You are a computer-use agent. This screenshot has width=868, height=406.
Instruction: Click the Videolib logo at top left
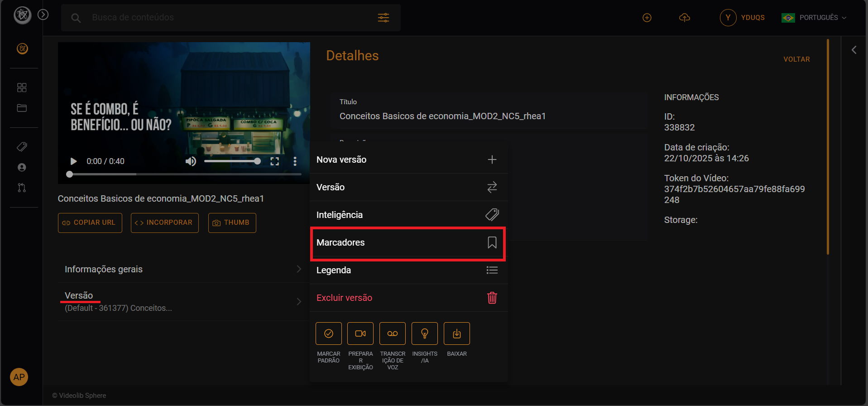tap(22, 15)
